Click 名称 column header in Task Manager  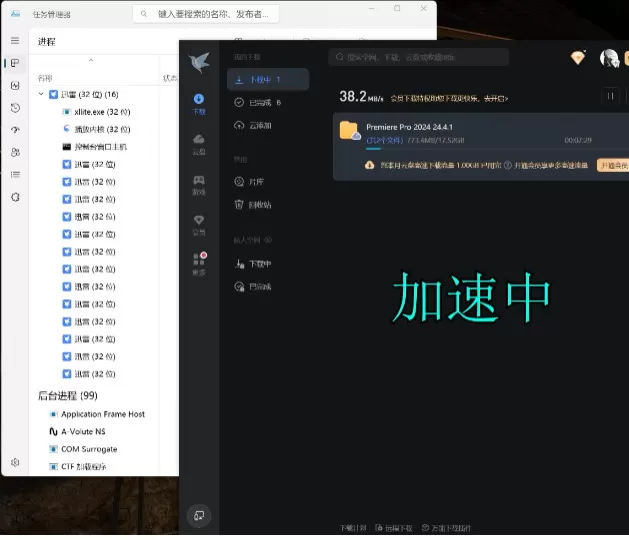[45, 78]
